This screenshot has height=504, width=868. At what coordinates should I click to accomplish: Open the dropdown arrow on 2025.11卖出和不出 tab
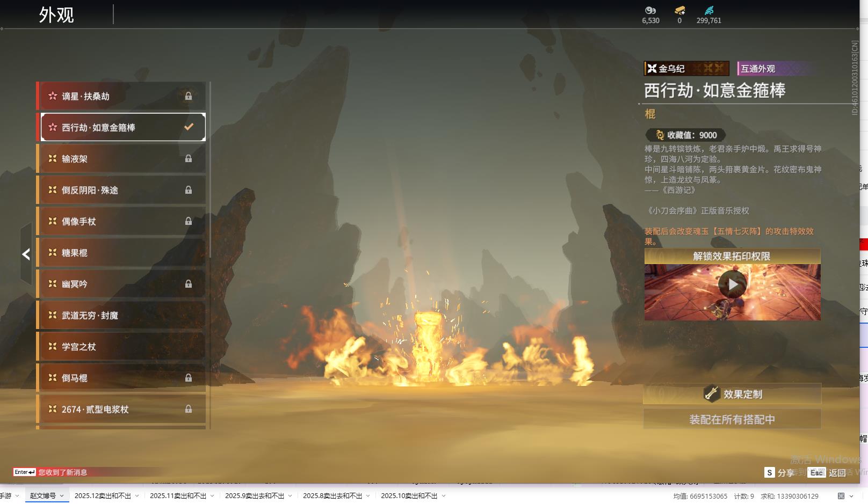(x=212, y=496)
